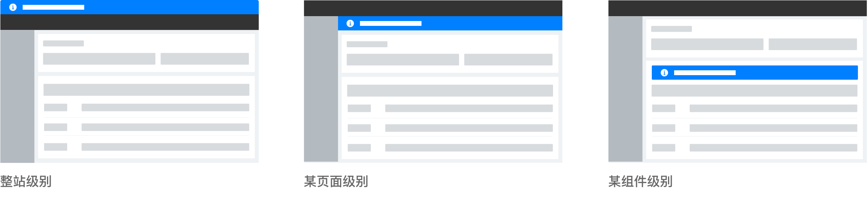This screenshot has height=219, width=868.
Task: Click the info icon in the component-level alert
Action: [x=664, y=73]
